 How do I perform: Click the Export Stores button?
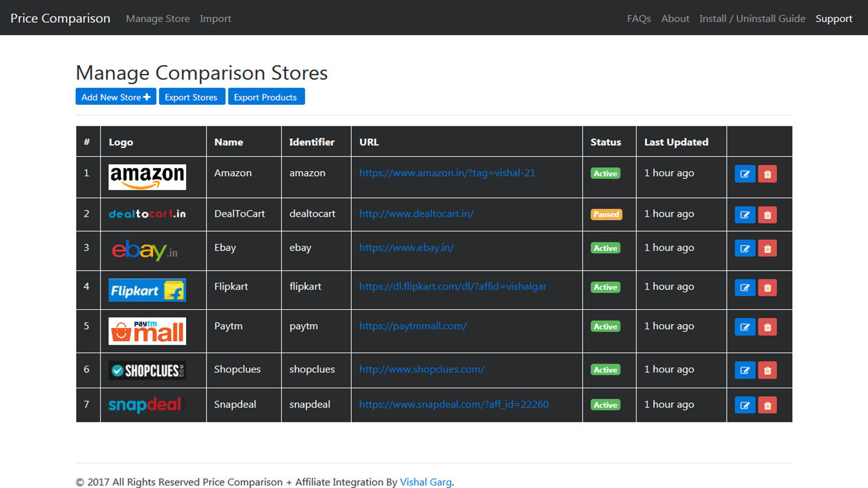coord(192,97)
